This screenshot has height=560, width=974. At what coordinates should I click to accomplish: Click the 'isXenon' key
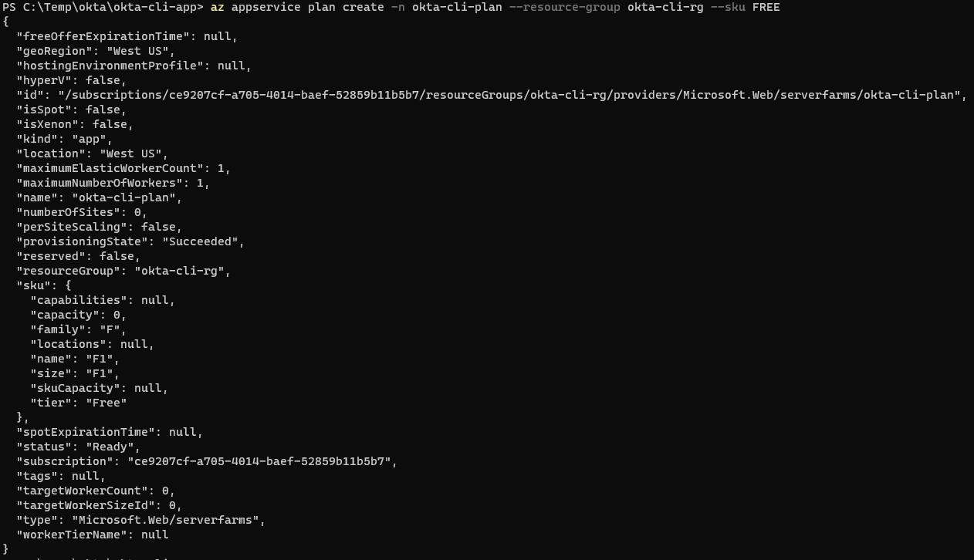click(x=48, y=124)
